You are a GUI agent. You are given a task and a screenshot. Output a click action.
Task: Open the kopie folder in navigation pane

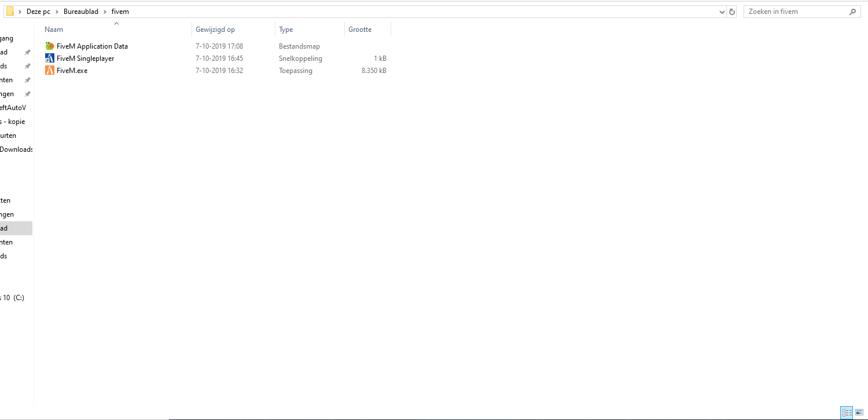coord(13,122)
